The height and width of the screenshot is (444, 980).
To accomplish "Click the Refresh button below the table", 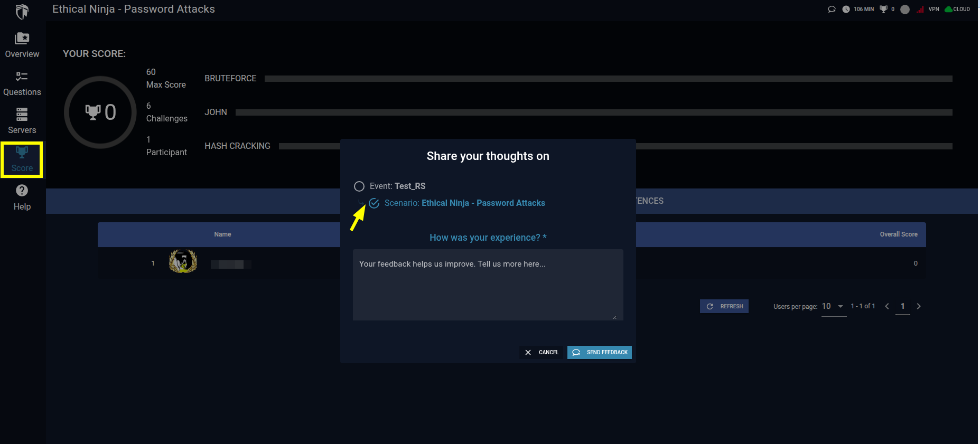I will point(724,306).
